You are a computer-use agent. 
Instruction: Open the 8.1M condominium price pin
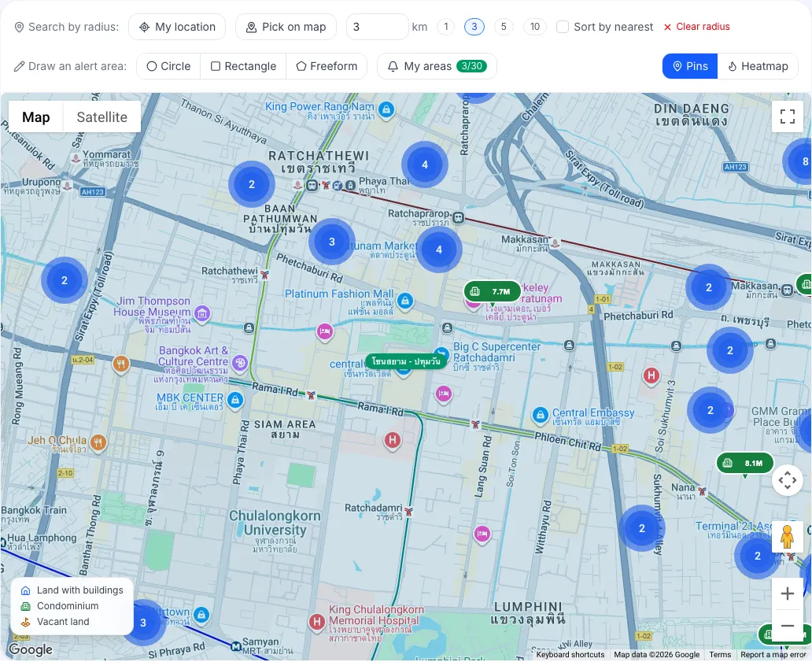[x=744, y=463]
